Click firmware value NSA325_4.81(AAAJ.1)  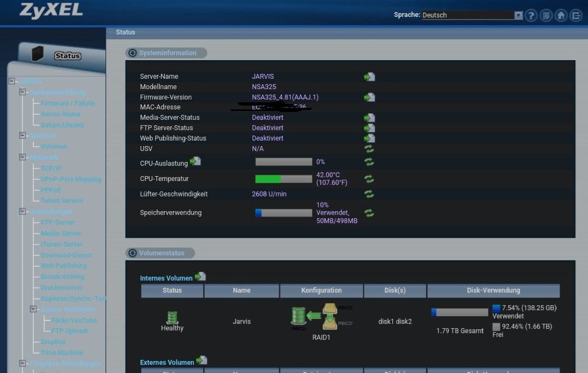(x=285, y=97)
